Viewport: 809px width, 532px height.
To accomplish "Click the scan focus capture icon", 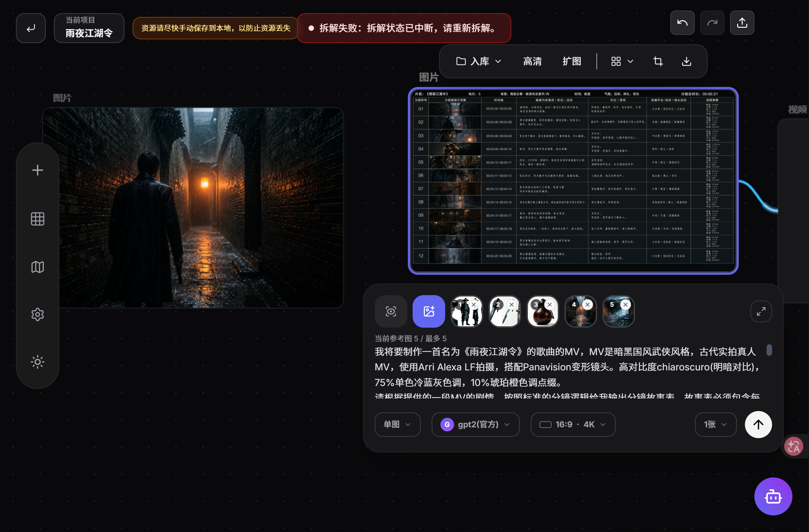I will pos(391,311).
